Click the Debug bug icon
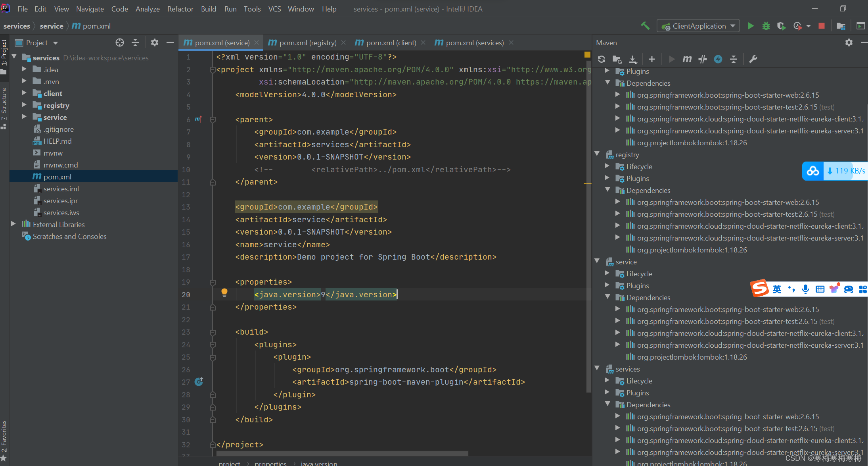 click(766, 26)
